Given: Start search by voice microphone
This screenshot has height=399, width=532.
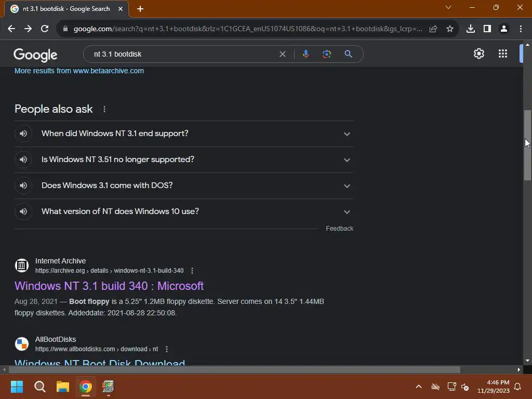Looking at the screenshot, I should [305, 54].
